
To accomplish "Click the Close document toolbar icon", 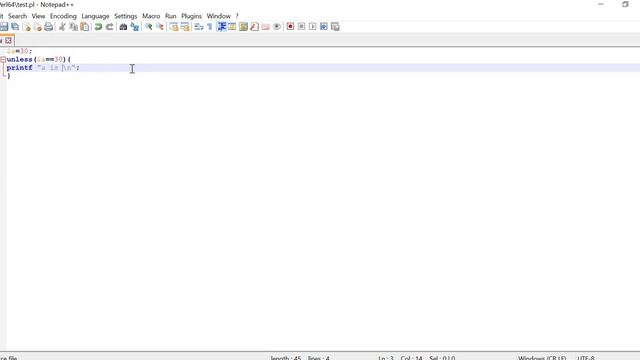I will click(x=27, y=27).
